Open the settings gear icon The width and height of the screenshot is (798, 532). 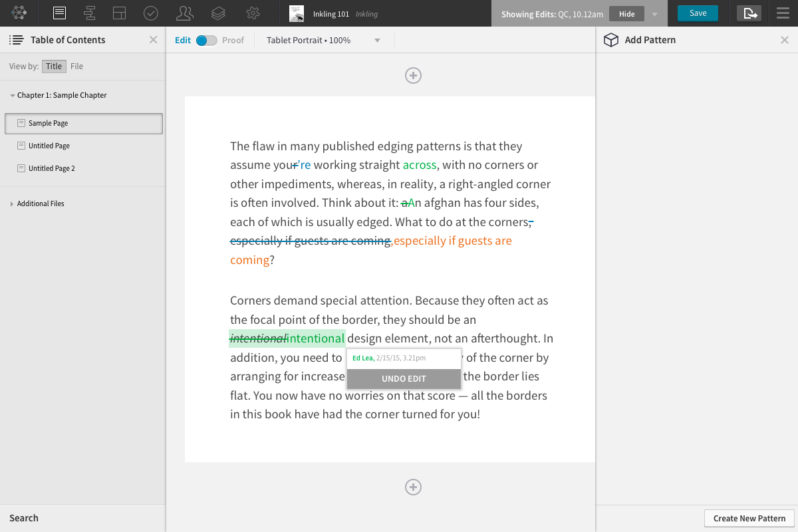coord(252,13)
